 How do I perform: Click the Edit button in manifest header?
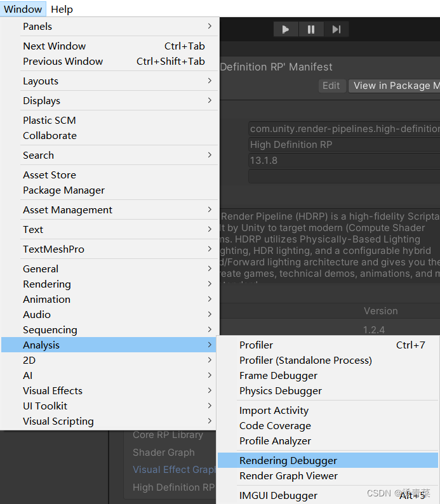coord(331,86)
